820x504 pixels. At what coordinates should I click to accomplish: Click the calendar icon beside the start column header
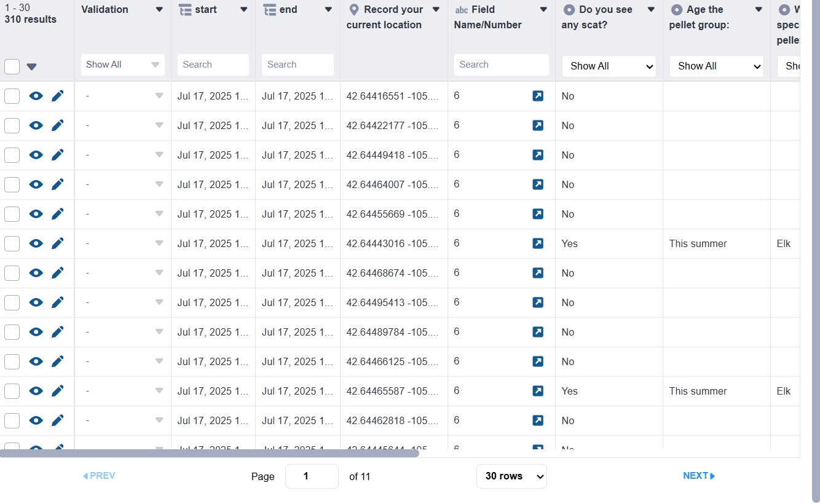185,9
